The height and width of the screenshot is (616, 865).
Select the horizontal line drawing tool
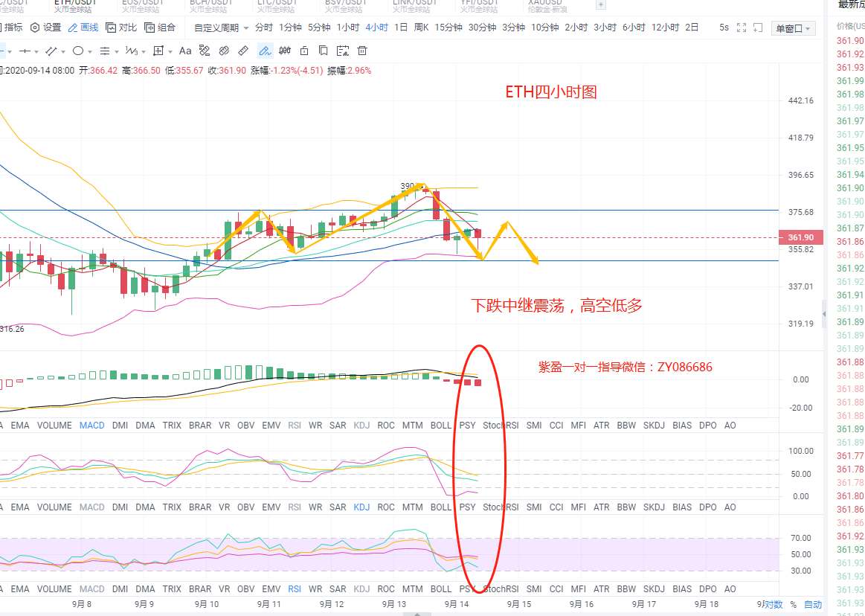(x=25, y=51)
